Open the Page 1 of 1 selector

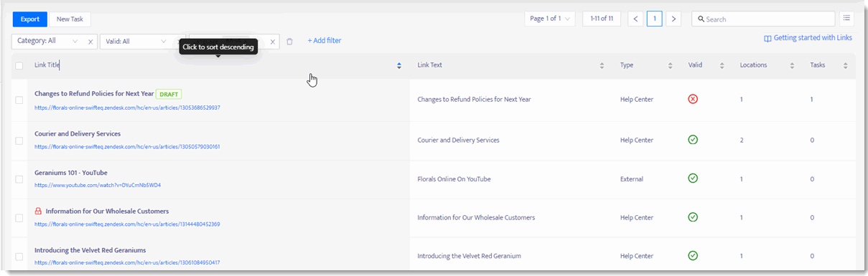click(550, 19)
